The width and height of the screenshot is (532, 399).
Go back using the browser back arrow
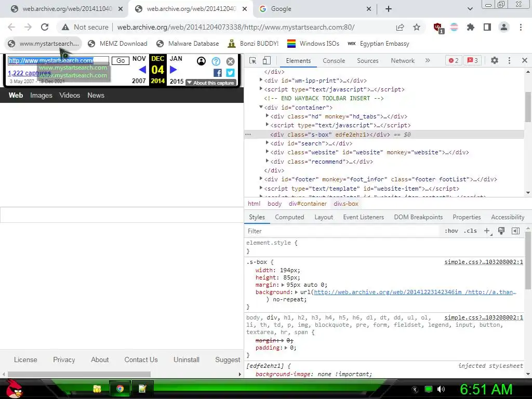pos(11,27)
